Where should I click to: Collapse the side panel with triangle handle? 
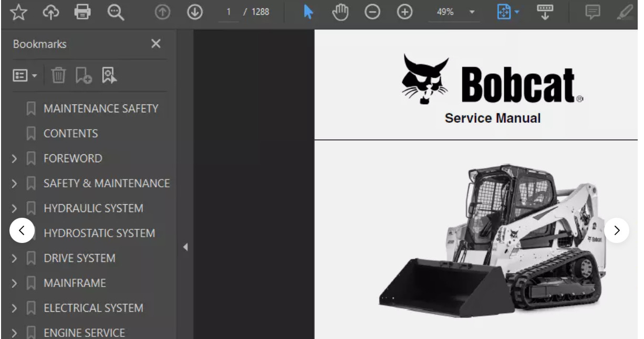coord(185,247)
